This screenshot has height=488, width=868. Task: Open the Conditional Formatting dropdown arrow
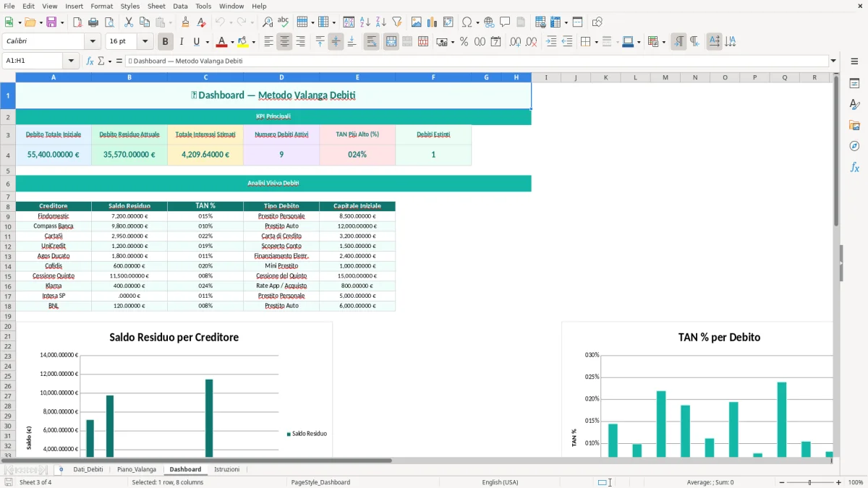tap(663, 42)
